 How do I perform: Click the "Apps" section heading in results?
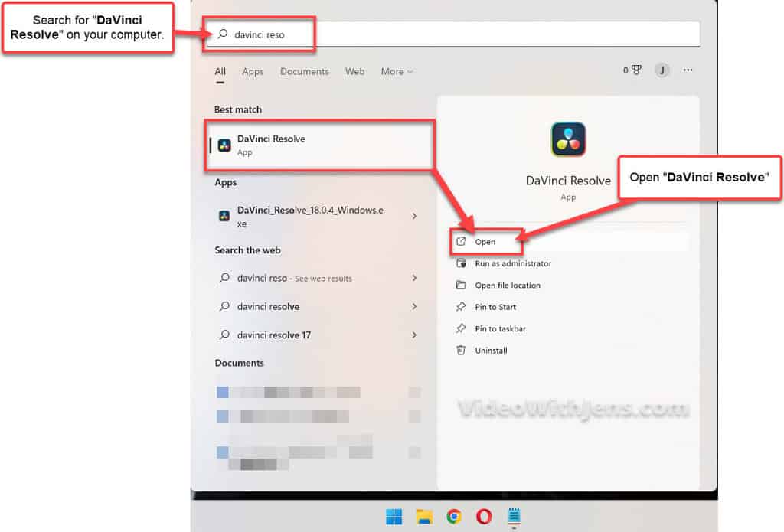coord(226,182)
